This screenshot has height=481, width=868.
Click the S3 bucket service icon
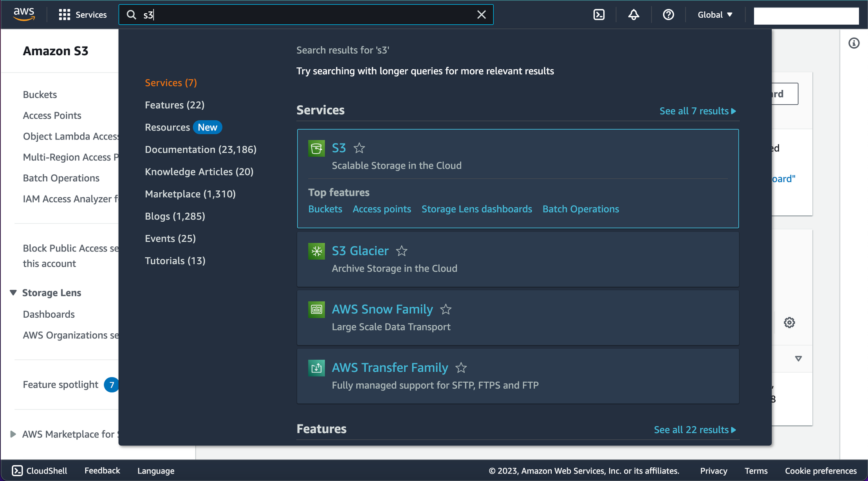pos(316,148)
